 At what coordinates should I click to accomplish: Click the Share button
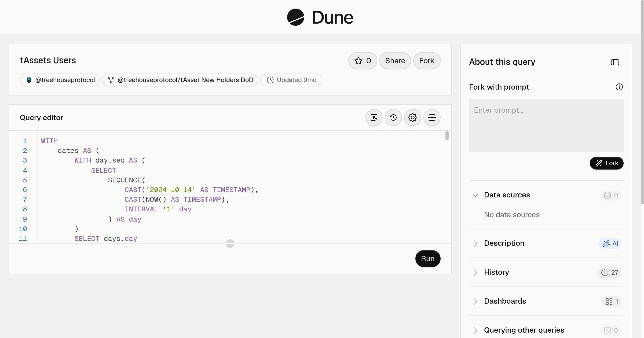click(395, 61)
